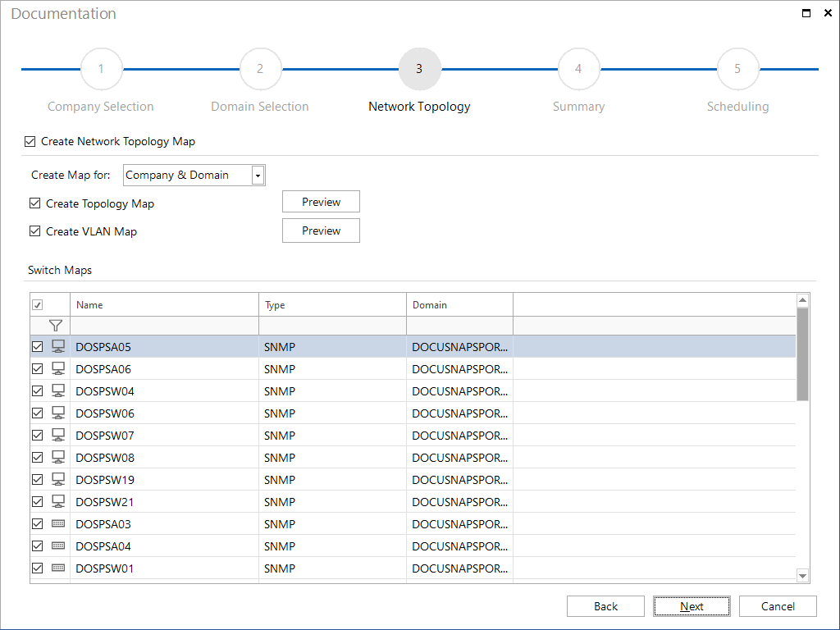Sort by the Name column header
Viewport: 840px width, 630px height.
(164, 305)
